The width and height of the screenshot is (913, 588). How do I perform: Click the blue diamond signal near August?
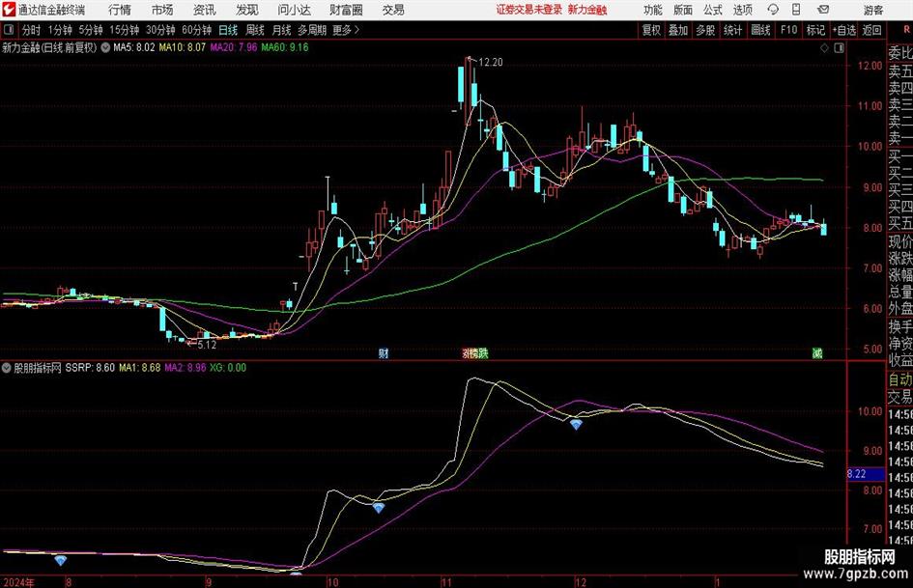(x=61, y=560)
